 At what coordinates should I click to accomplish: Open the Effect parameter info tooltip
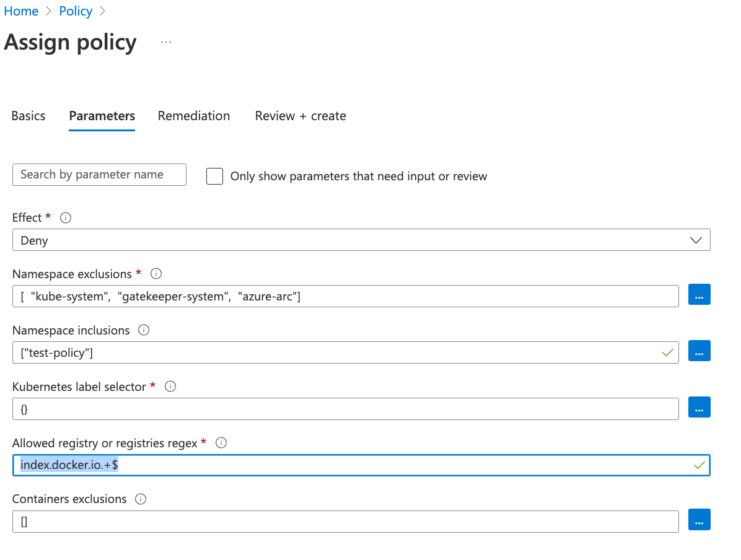pos(66,217)
